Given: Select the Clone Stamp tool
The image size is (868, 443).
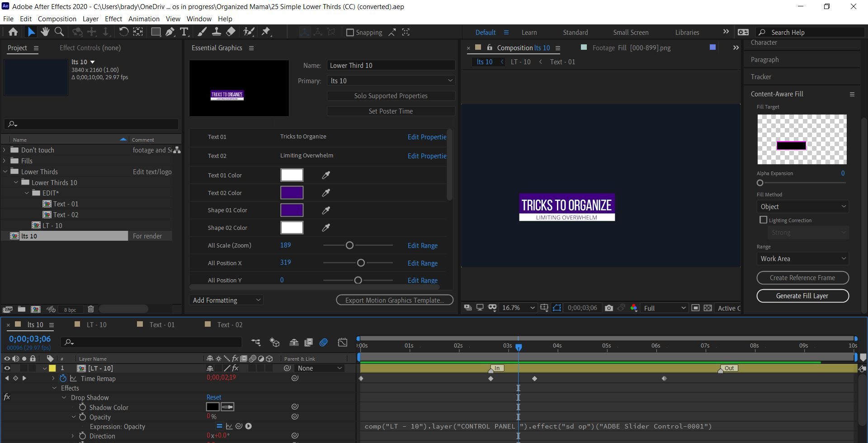Looking at the screenshot, I should 217,32.
